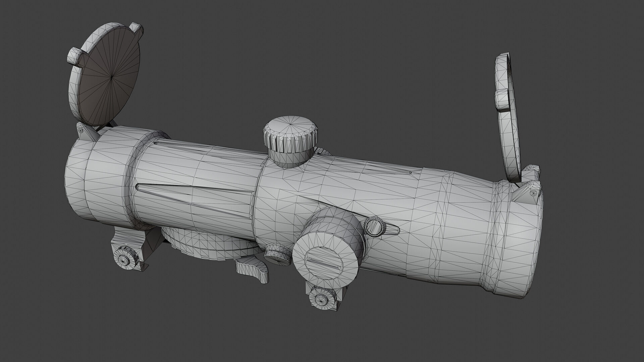Select the mount quick-release lever
This screenshot has width=644, height=362.
[253, 270]
